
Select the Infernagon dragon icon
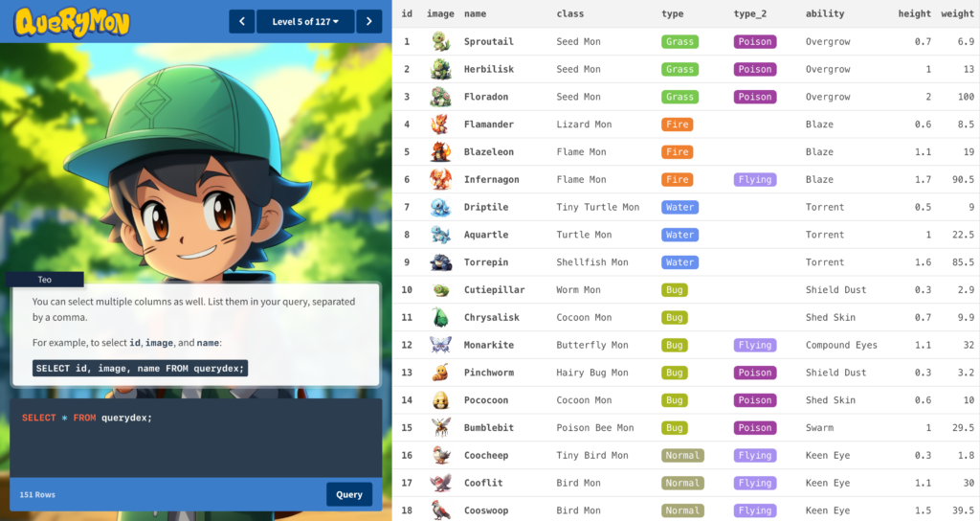coord(440,179)
